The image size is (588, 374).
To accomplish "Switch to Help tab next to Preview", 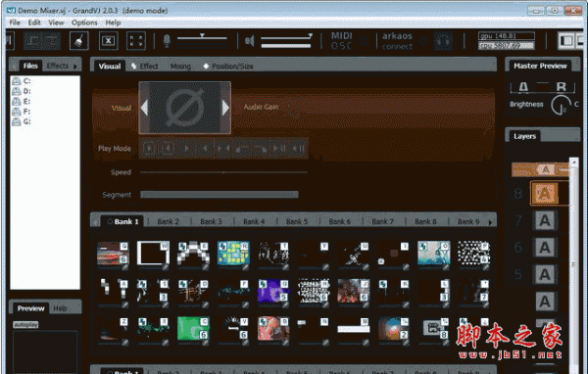I will pos(60,308).
